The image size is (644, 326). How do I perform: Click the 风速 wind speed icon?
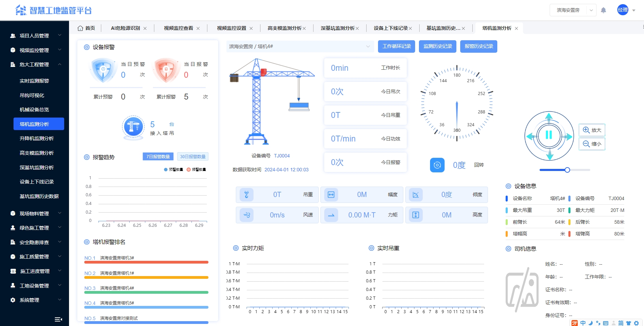247,215
